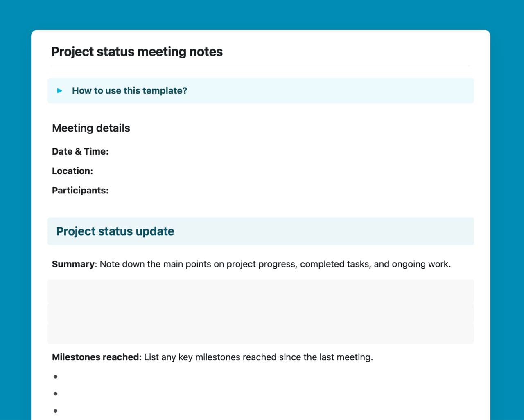Place cursor on the 'Location:' line
The image size is (524, 420).
click(72, 171)
